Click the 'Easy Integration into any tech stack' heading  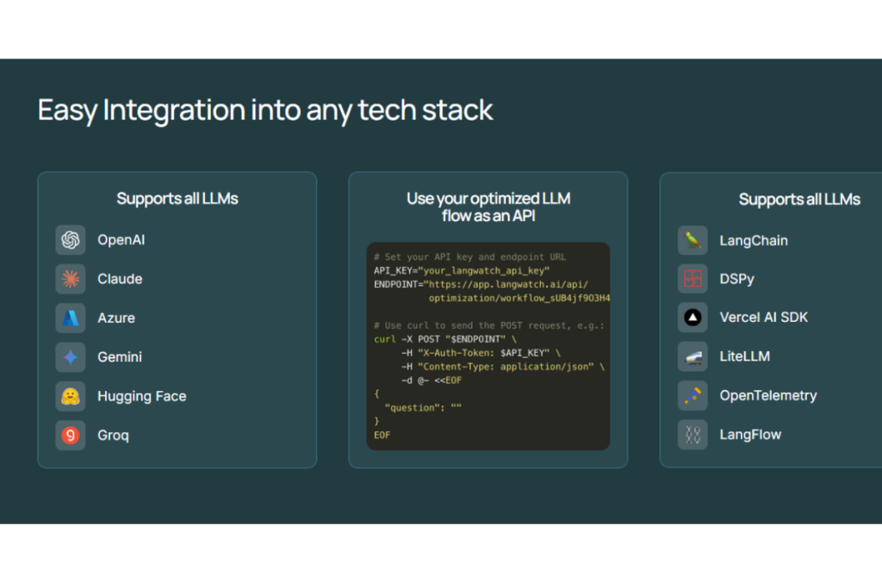point(265,110)
